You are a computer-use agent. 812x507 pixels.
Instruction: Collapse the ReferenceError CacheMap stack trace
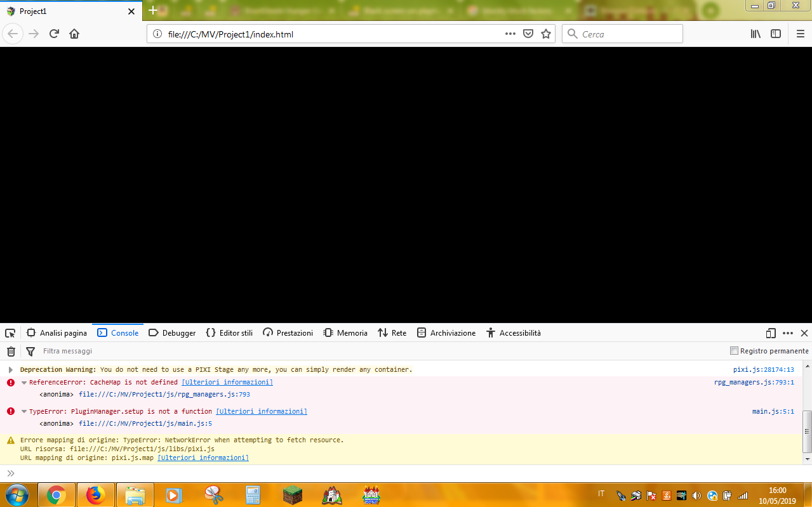tap(24, 383)
